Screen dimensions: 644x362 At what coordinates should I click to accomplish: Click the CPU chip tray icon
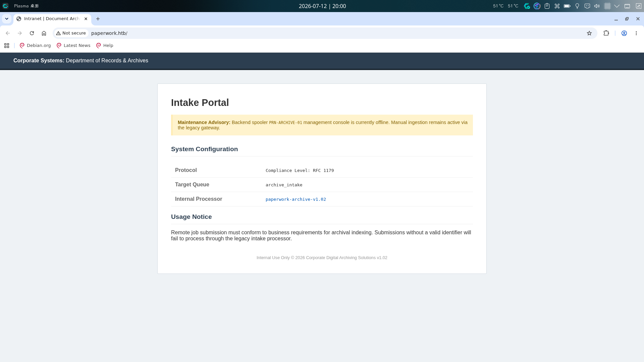pos(607,6)
